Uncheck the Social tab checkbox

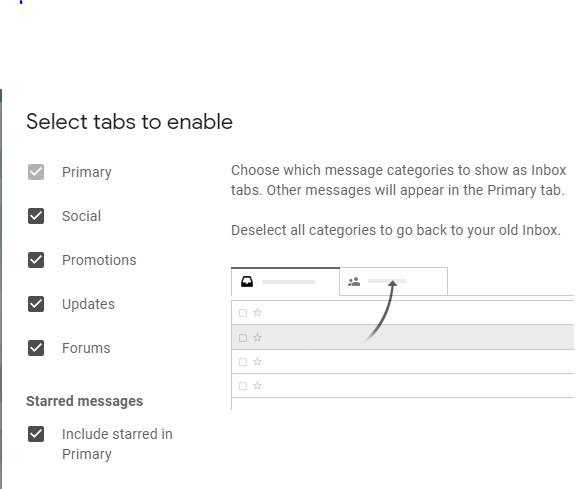36,216
